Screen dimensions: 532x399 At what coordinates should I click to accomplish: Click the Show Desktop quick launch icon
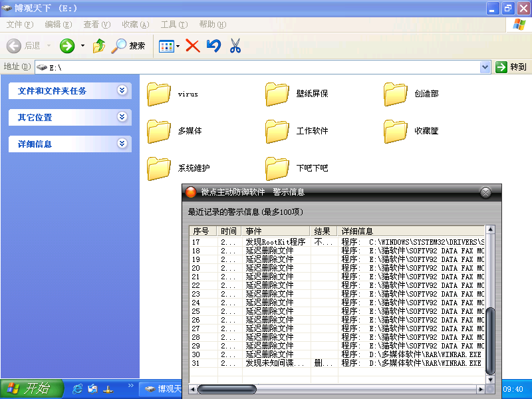pyautogui.click(x=92, y=389)
